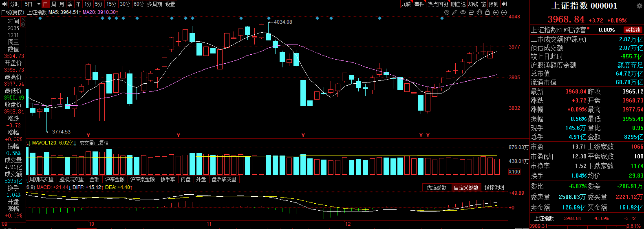Click the arrow icon right of 预测
644x229 pixels.
(x=504, y=4)
